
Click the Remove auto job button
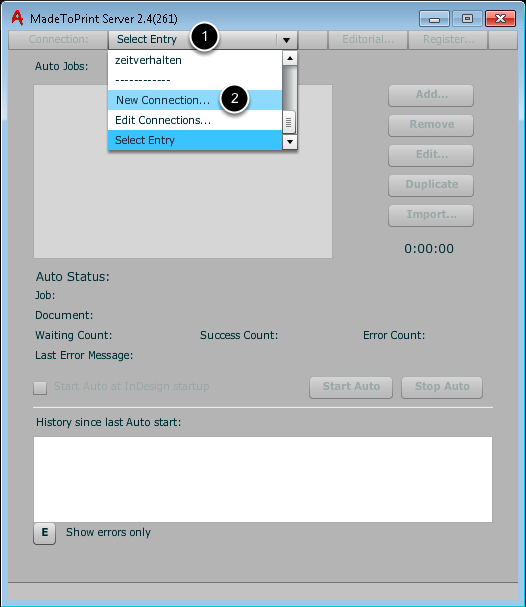coord(431,125)
